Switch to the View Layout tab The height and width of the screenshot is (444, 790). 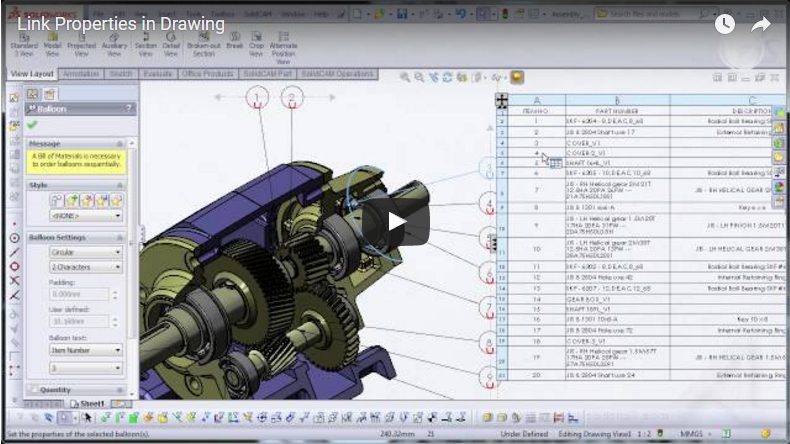point(32,74)
